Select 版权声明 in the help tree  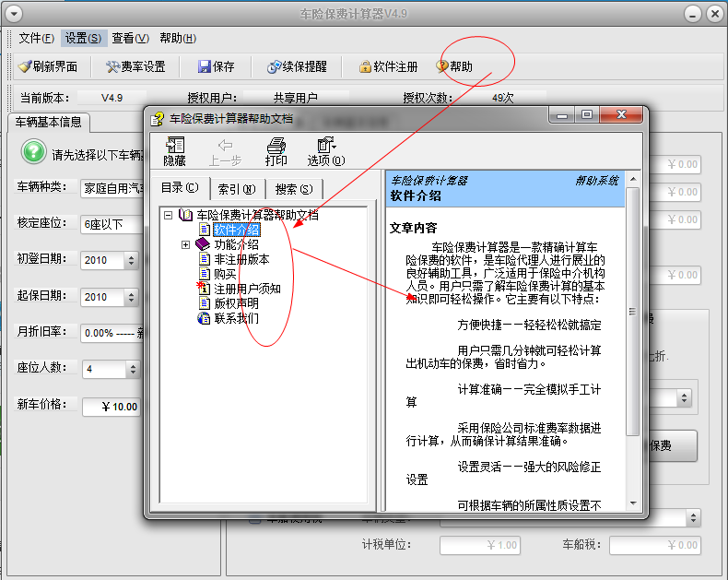(x=236, y=303)
